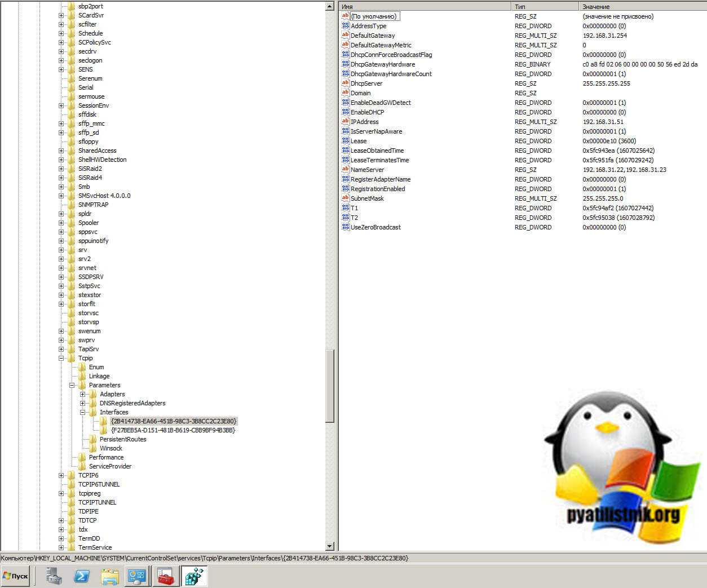Select the second interface key starting with F27BEB5A

(173, 430)
